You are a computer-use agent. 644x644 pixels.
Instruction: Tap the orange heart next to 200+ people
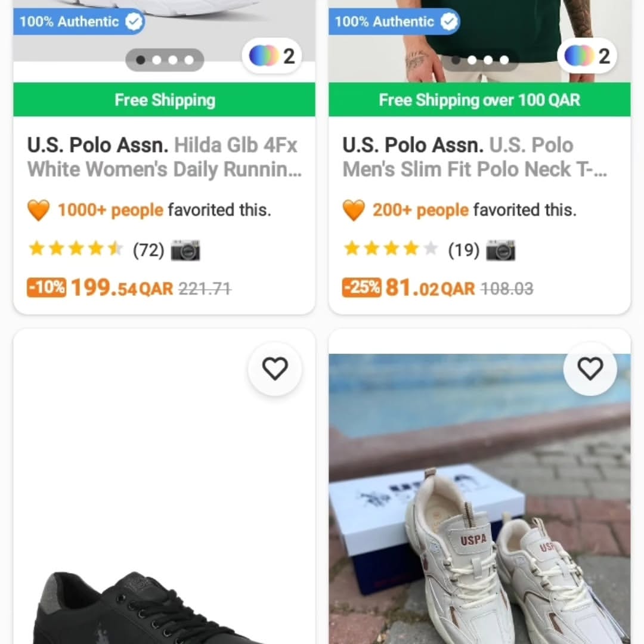(x=354, y=210)
